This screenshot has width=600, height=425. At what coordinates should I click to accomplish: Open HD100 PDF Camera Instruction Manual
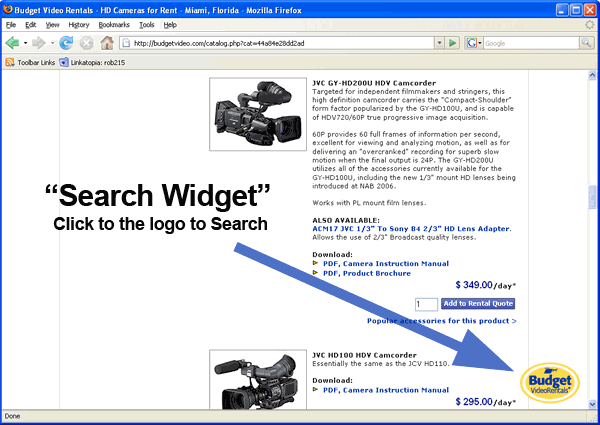click(386, 390)
